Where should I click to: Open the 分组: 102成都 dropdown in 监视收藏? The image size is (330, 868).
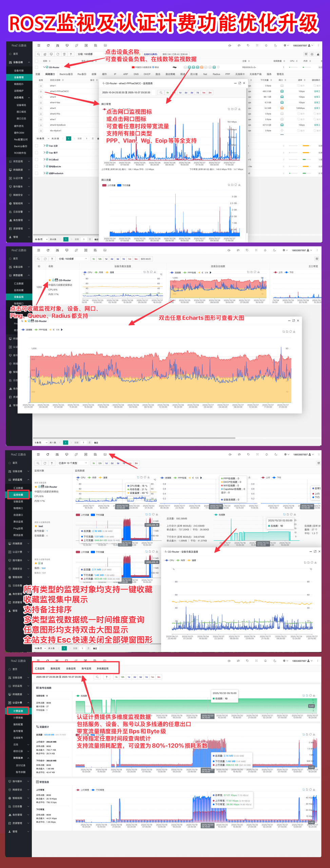73,259
